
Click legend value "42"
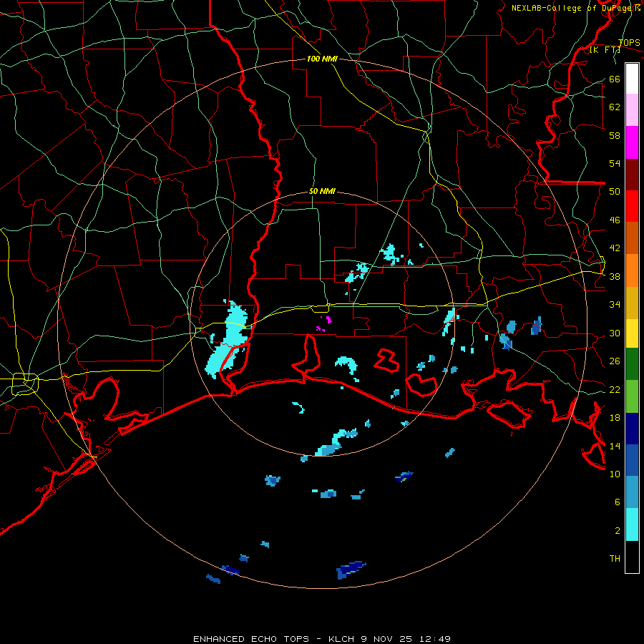coord(615,248)
